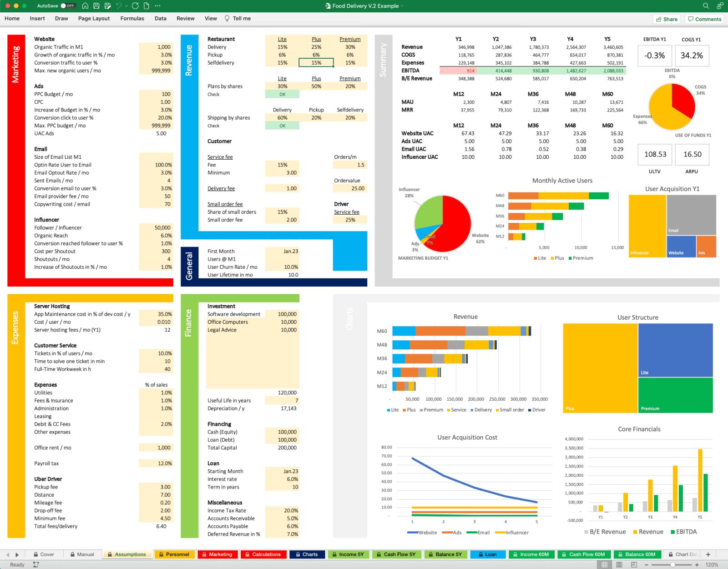Open the Formulas ribbon tab
The width and height of the screenshot is (728, 569).
(132, 19)
